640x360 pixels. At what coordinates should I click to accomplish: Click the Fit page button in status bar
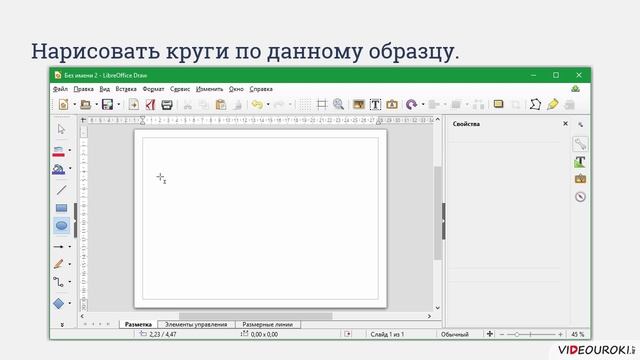click(490, 334)
